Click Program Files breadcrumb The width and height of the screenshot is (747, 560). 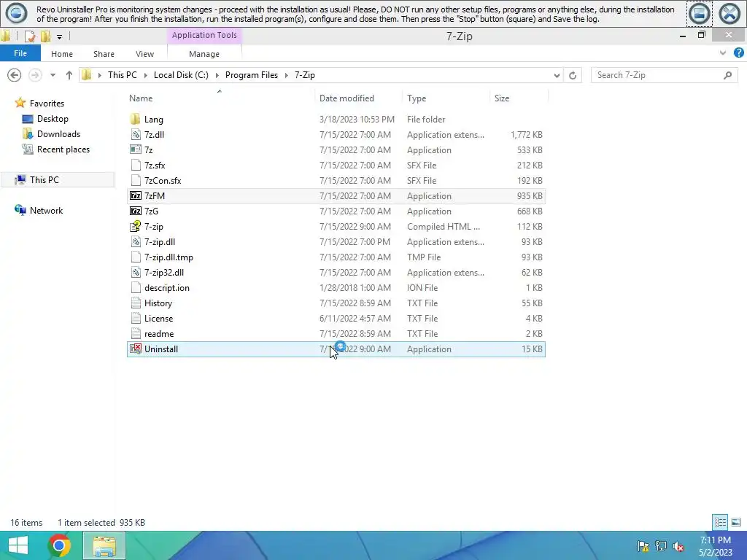252,75
